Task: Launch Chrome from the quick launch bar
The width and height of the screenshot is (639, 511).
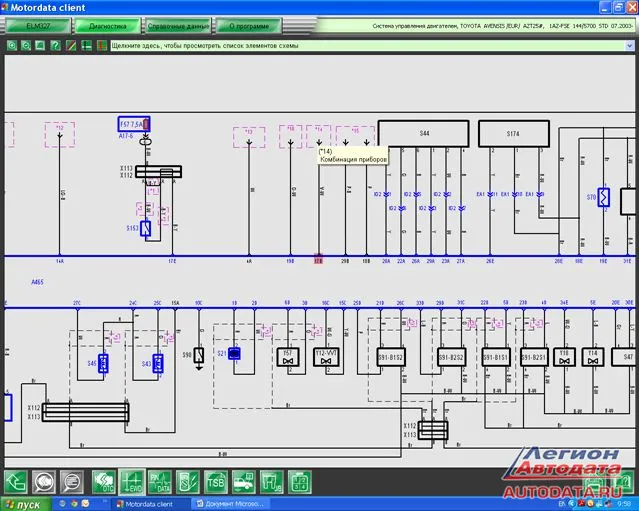Action: point(74,504)
